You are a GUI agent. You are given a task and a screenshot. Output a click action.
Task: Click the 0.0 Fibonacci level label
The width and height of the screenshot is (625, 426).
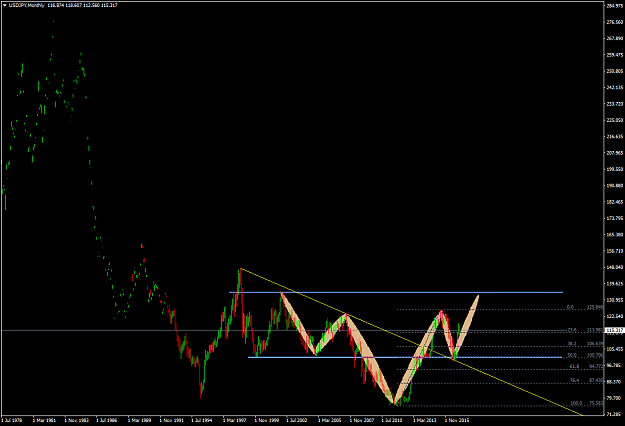tap(570, 308)
